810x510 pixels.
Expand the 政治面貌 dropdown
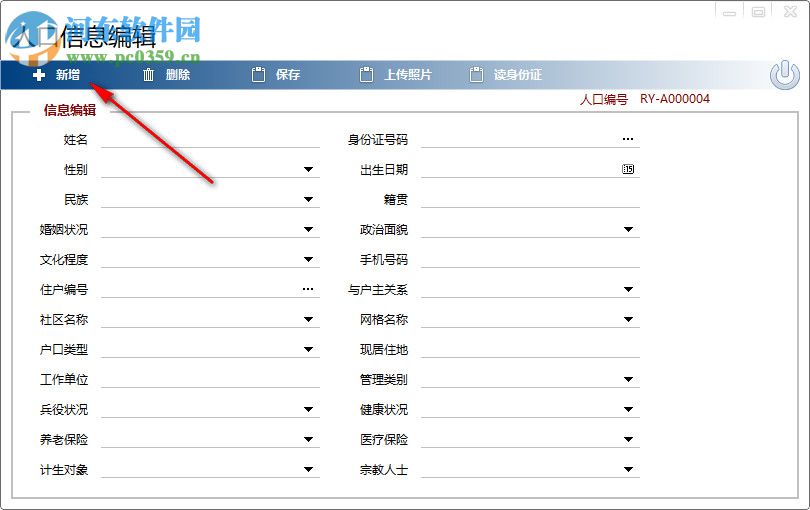coord(628,229)
